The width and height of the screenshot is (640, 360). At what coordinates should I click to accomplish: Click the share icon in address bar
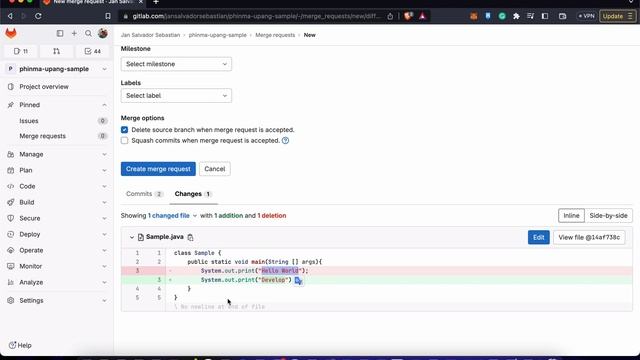tap(390, 16)
